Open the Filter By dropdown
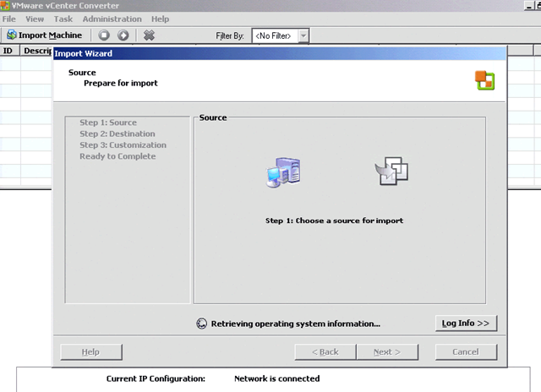 click(x=303, y=35)
